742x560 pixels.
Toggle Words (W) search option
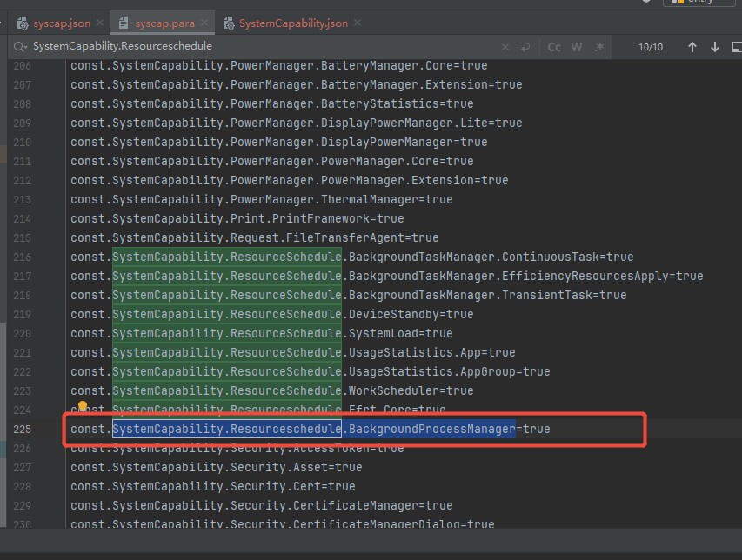[577, 47]
